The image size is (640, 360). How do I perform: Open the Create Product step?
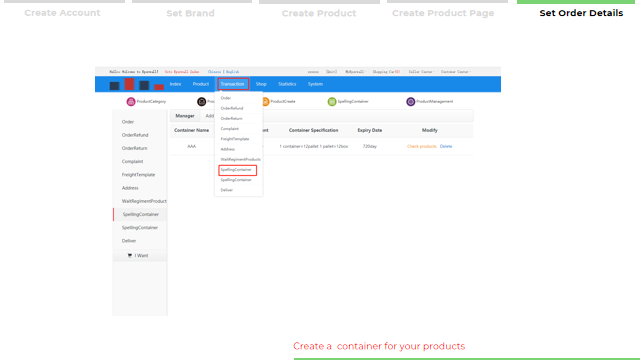click(319, 13)
